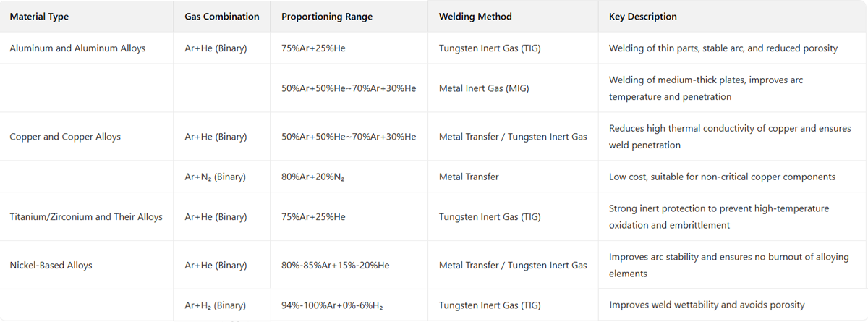Click the 80%-85%Ar+15%-20%He proportion cell
868x322 pixels.
(x=336, y=266)
